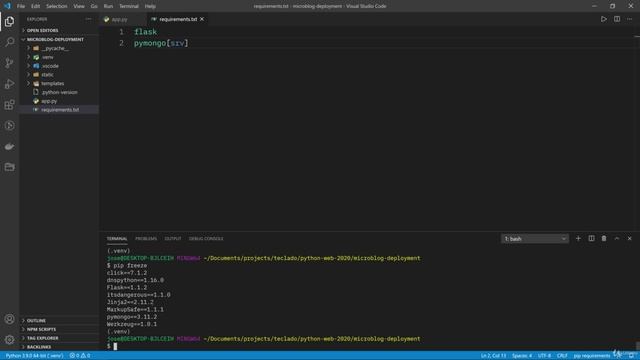Viewport: 640px width, 360px height.
Task: Close the terminal panel
Action: [x=629, y=238]
